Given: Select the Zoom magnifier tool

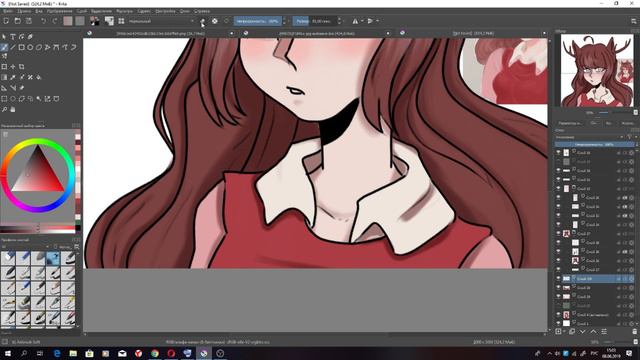Looking at the screenshot, I should tap(4, 109).
